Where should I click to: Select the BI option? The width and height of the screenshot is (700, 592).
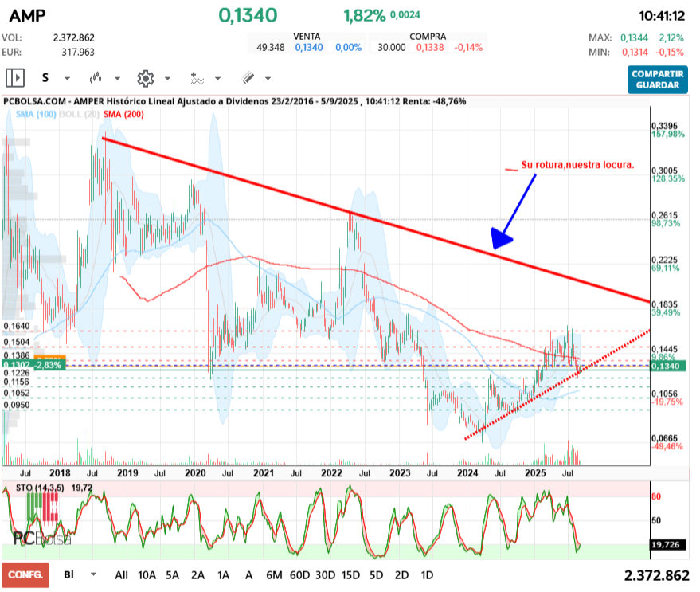68,574
